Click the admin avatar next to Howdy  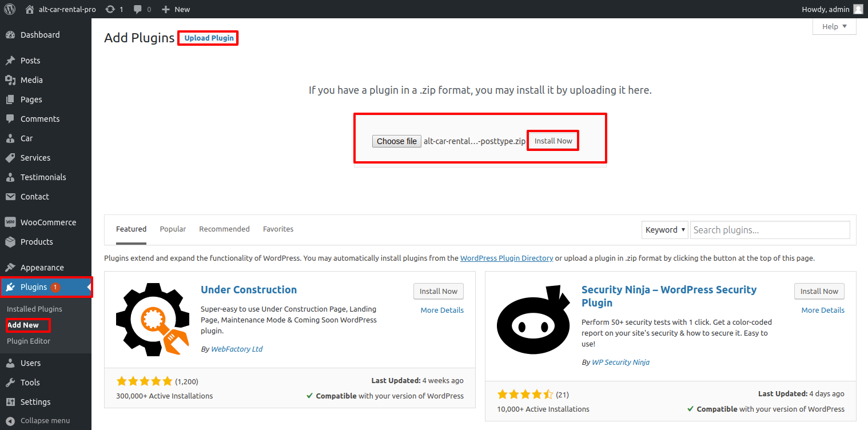pos(858,9)
